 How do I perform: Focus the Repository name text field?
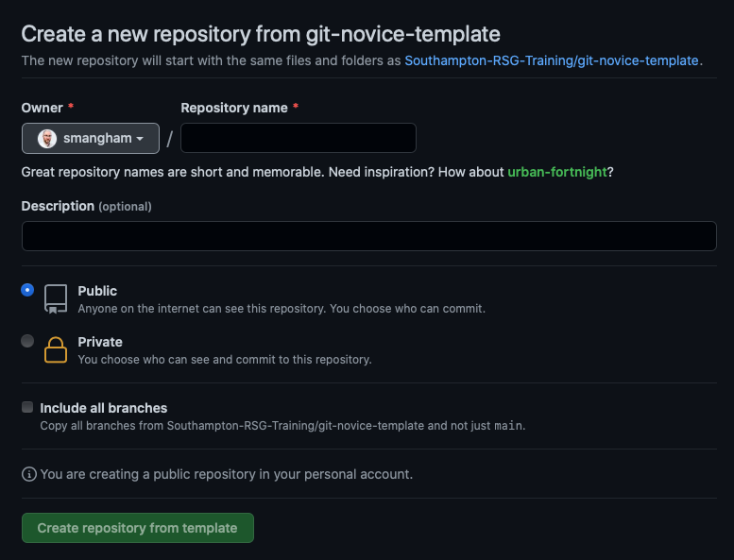pyautogui.click(x=299, y=138)
